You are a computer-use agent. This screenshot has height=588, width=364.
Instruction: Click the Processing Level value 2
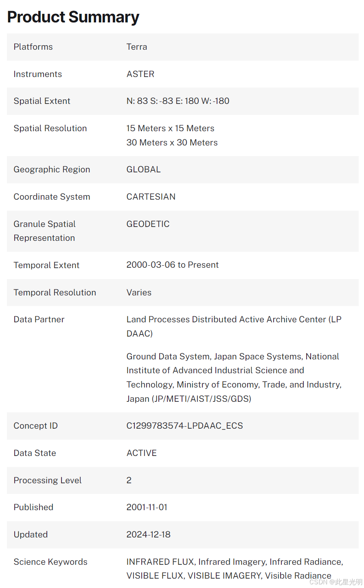tap(129, 480)
